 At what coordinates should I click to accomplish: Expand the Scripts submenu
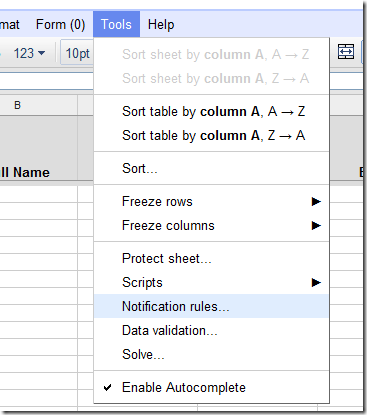[211, 282]
